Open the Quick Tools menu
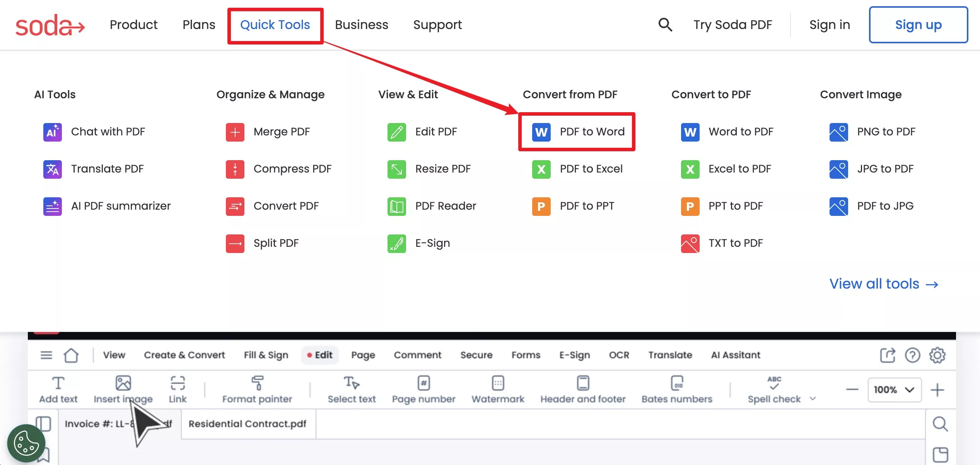 pyautogui.click(x=275, y=25)
